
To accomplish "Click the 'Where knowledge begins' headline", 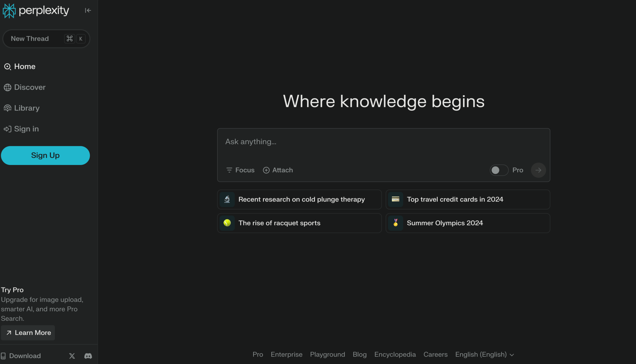I will (x=384, y=101).
